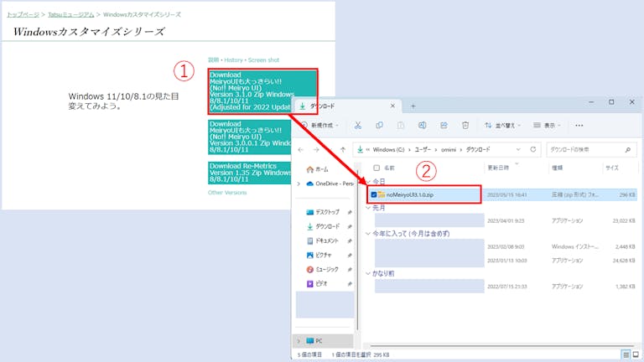This screenshot has height=362, width=644.
Task: Switch to large thumbnails view icon in status bar
Action: (x=636, y=354)
